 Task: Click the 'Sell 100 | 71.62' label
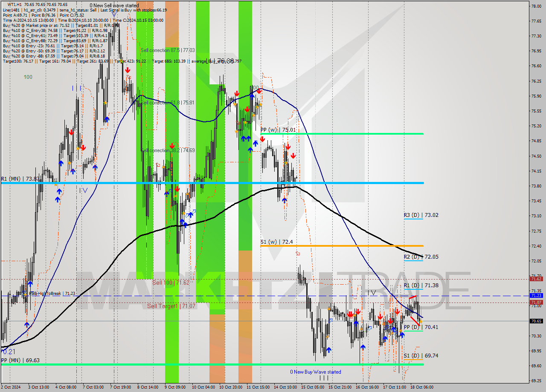(x=171, y=282)
